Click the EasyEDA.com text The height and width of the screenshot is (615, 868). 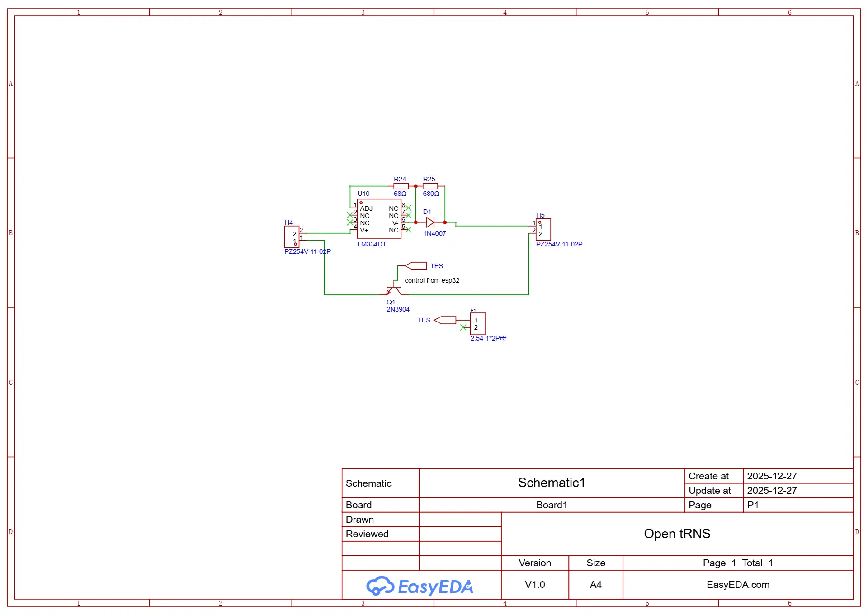tap(738, 584)
